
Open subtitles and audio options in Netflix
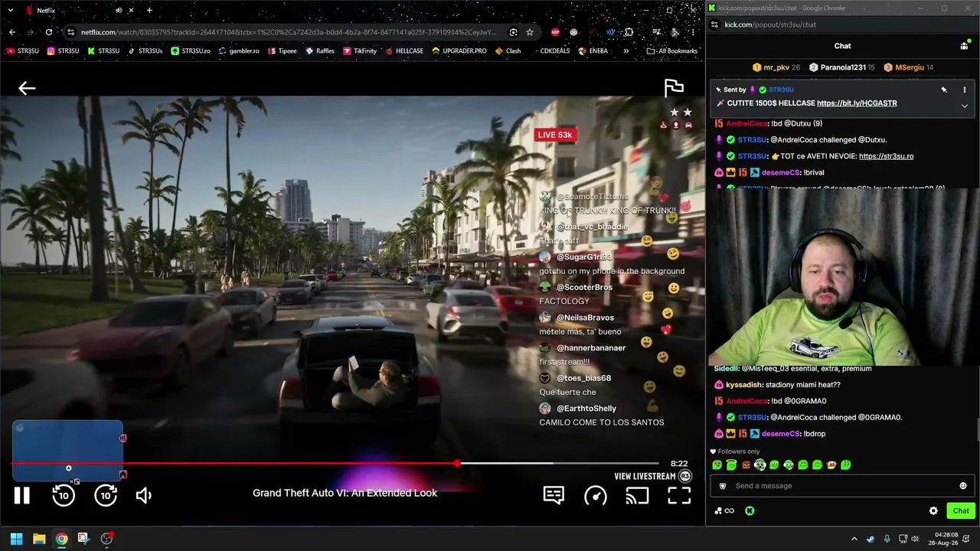pyautogui.click(x=554, y=496)
